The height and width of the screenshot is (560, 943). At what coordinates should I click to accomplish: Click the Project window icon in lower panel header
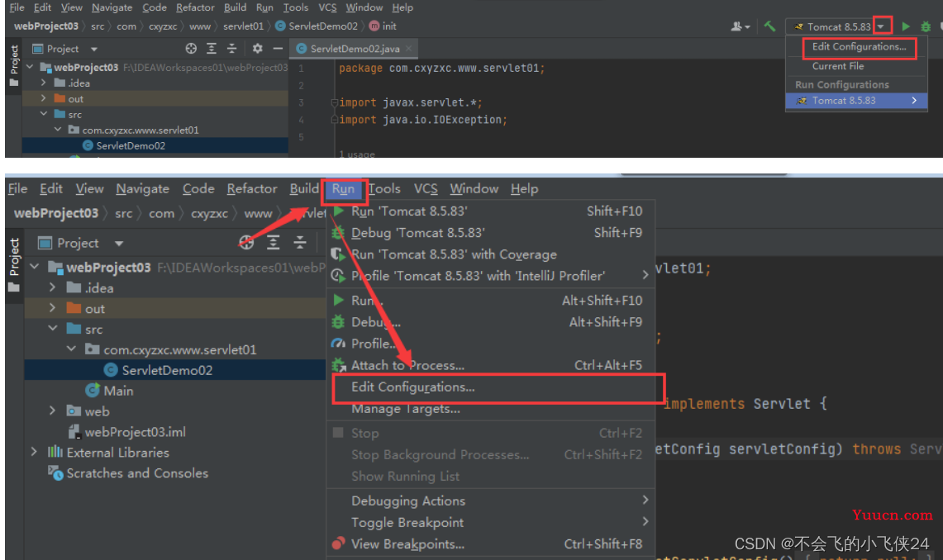[x=45, y=243]
